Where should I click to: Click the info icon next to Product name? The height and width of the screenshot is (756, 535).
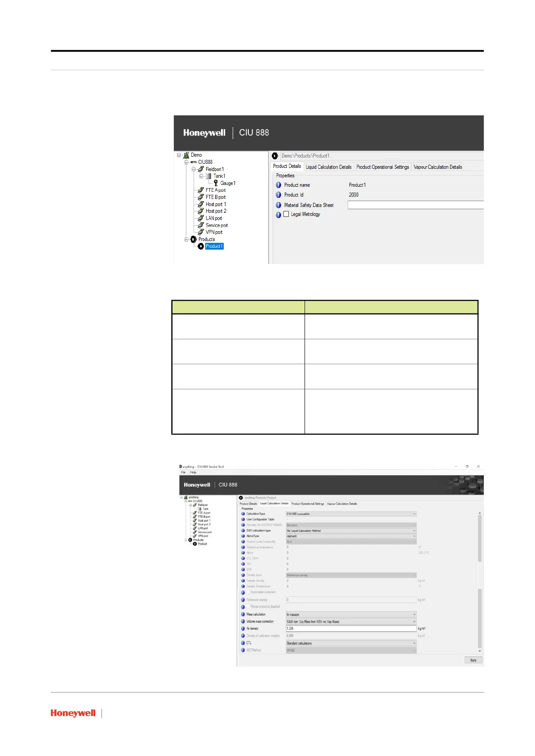279,185
